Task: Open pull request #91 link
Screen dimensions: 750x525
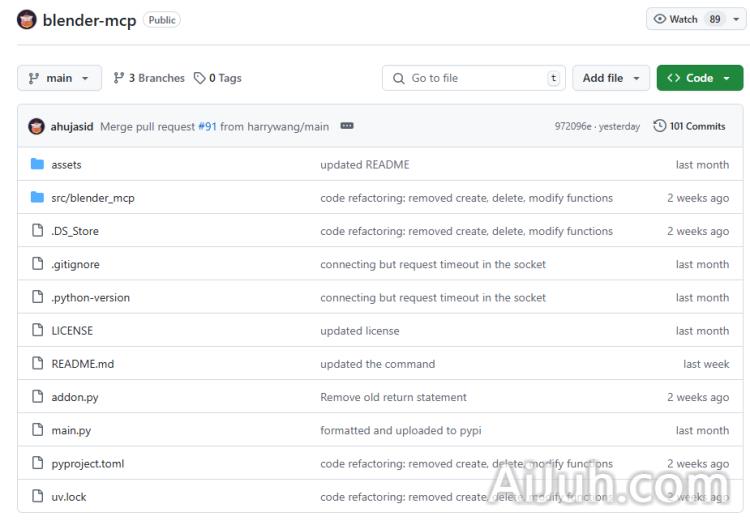Action: pyautogui.click(x=207, y=127)
